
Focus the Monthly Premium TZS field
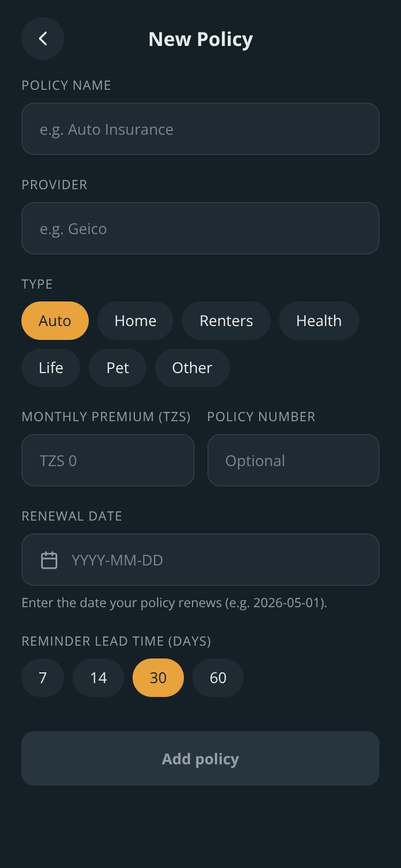coord(108,460)
